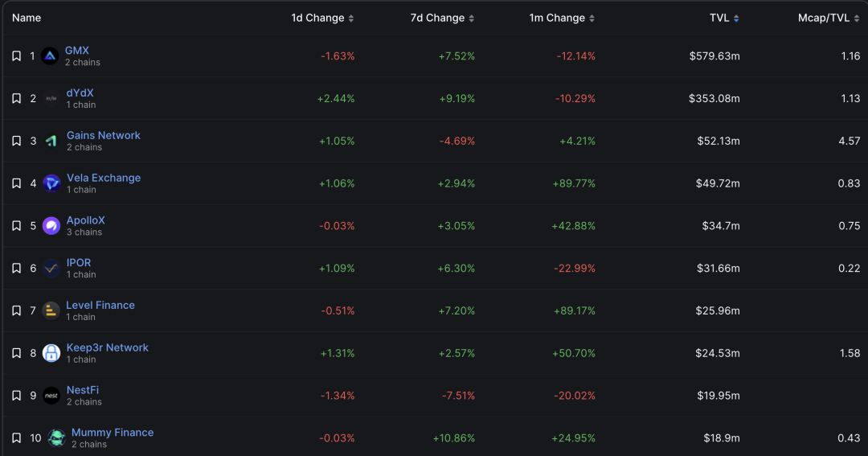Screen dimensions: 868x456
Task: Sort by 1d Change column
Action: 321,18
